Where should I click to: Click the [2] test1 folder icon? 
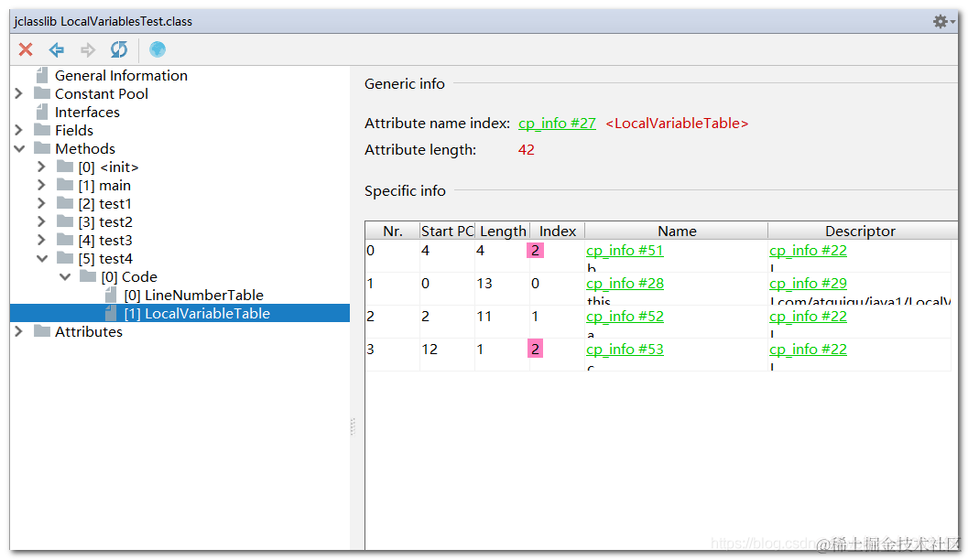pyautogui.click(x=65, y=203)
